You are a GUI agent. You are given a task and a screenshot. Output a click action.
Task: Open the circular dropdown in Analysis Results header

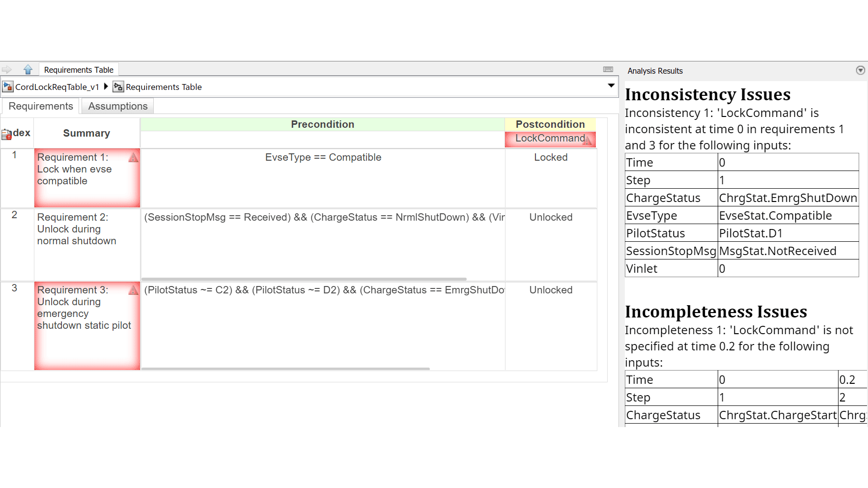tap(860, 70)
